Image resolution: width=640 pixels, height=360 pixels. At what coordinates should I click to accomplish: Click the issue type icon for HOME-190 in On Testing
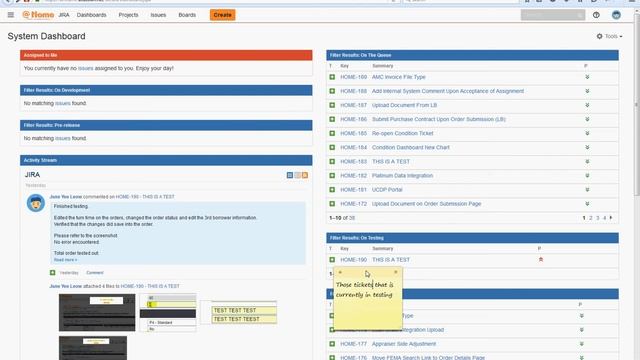[332, 260]
